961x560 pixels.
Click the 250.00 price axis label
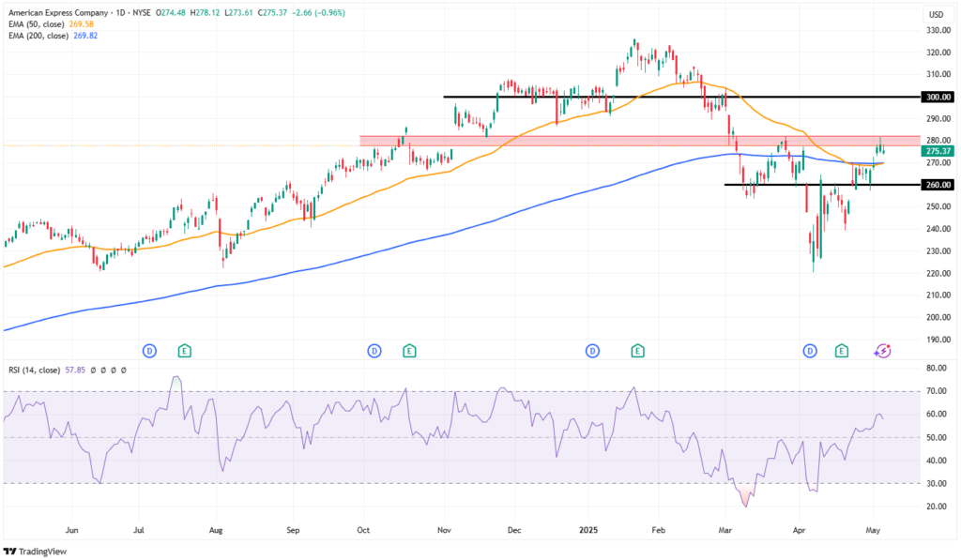(938, 206)
